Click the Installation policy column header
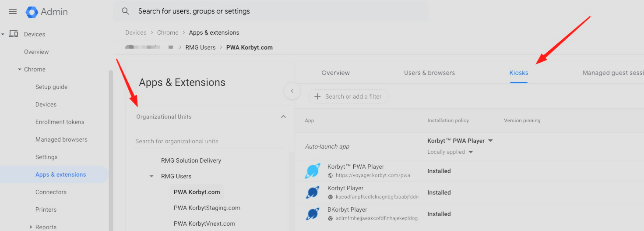 point(448,121)
